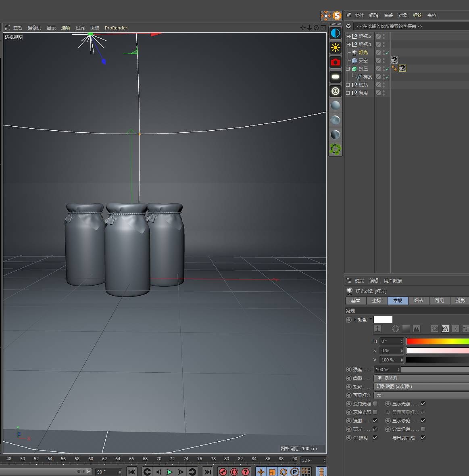Select the Light bulb icon of 灯光 object
Image resolution: width=469 pixels, height=476 pixels.
point(354,52)
